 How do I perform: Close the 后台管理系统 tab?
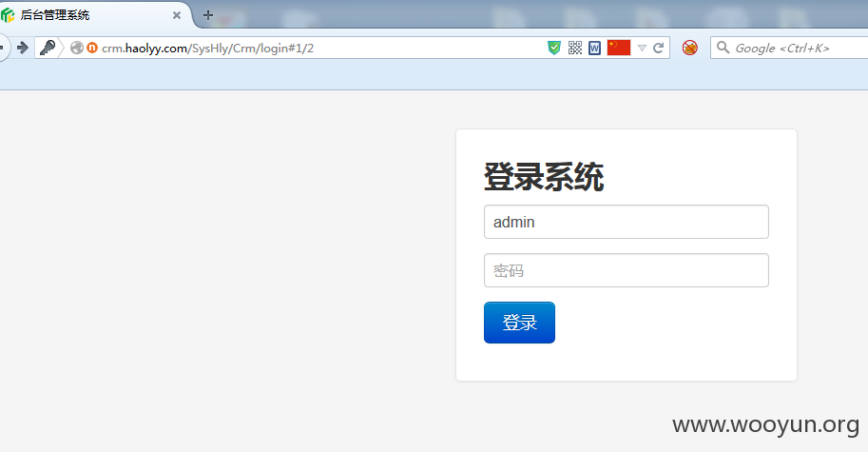(177, 15)
